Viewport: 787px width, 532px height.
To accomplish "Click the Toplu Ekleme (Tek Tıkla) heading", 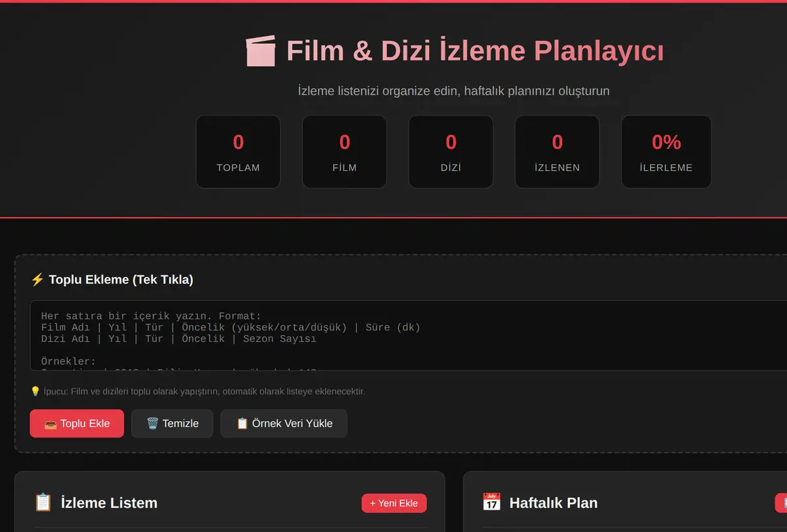I will click(x=121, y=280).
